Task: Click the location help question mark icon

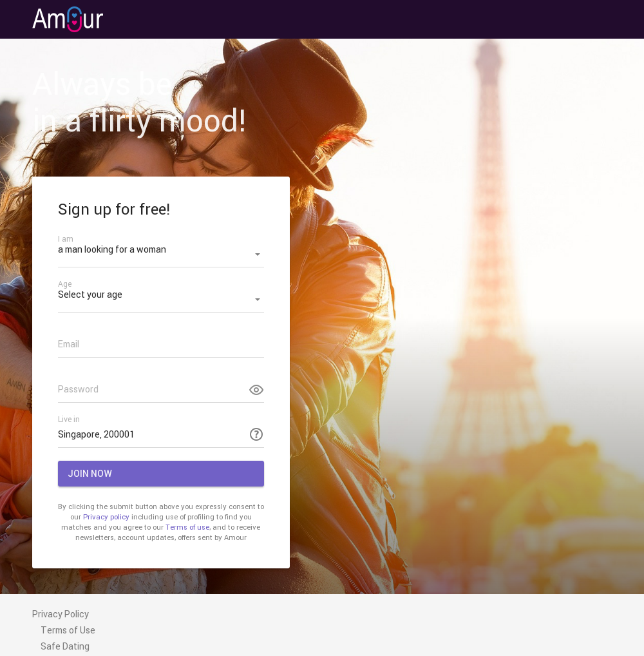Action: point(256,434)
